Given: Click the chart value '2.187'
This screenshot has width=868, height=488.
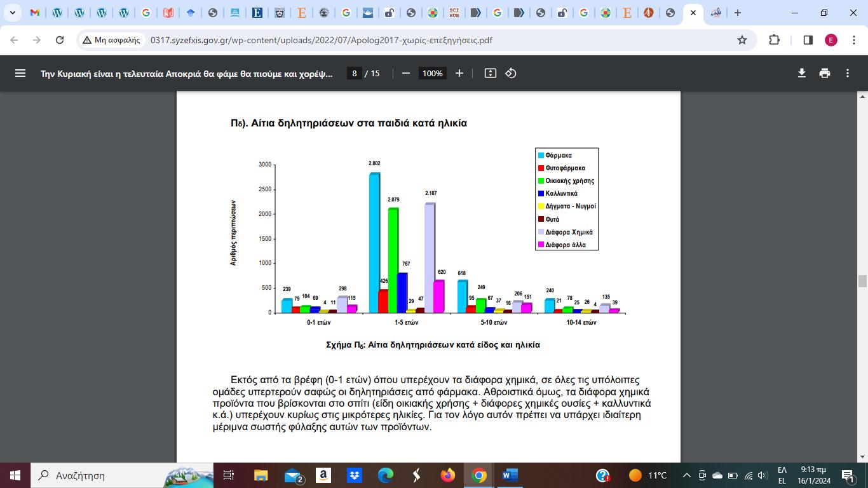Looking at the screenshot, I should point(431,193).
